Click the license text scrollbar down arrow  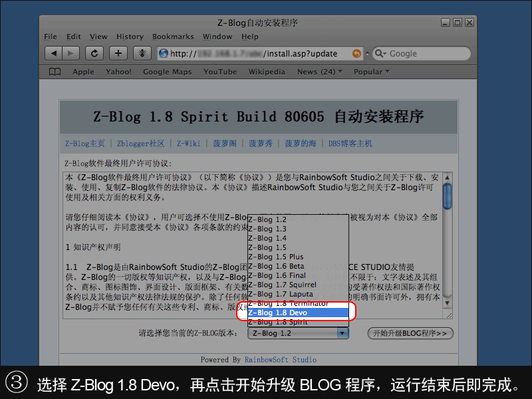point(447,303)
